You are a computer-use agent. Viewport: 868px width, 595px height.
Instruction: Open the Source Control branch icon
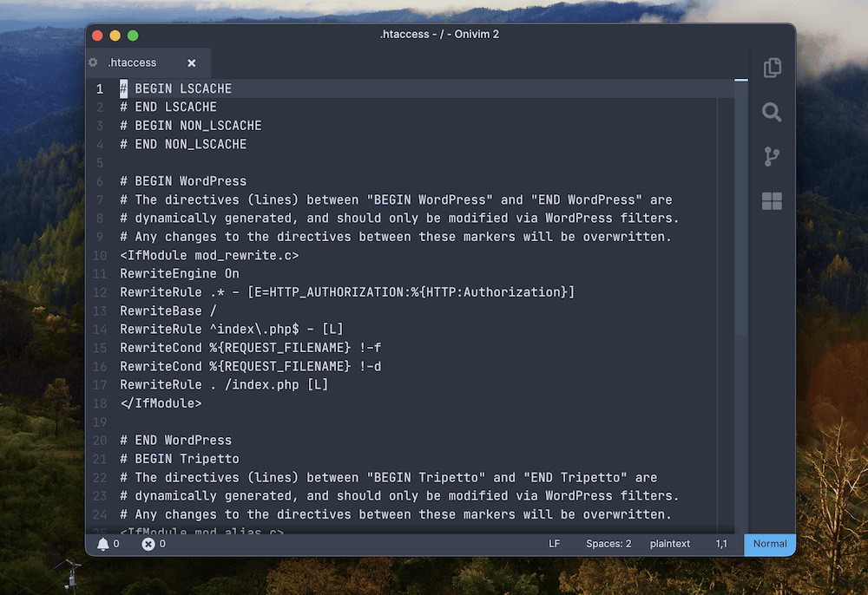pyautogui.click(x=772, y=157)
